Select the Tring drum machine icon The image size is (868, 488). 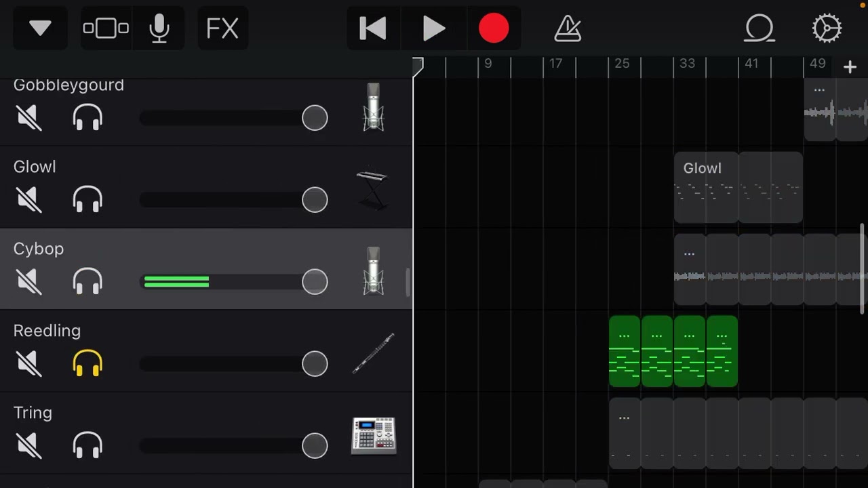click(374, 435)
